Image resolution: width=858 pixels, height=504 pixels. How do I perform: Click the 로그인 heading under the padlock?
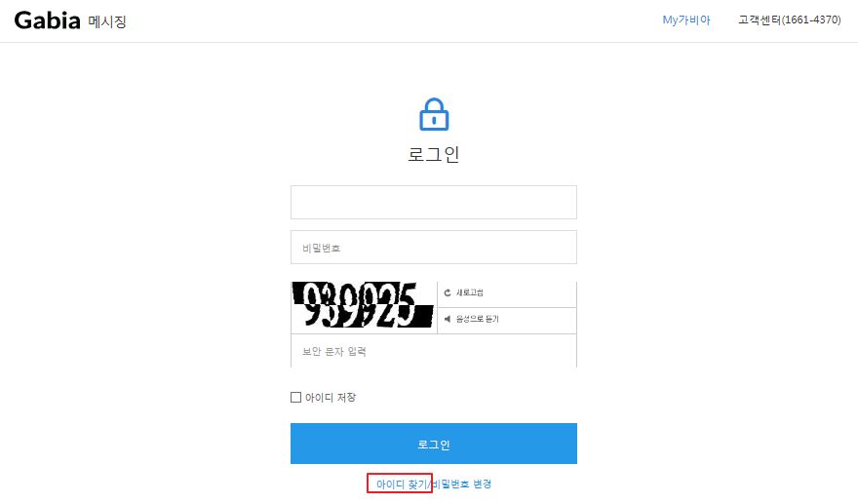[x=433, y=154]
